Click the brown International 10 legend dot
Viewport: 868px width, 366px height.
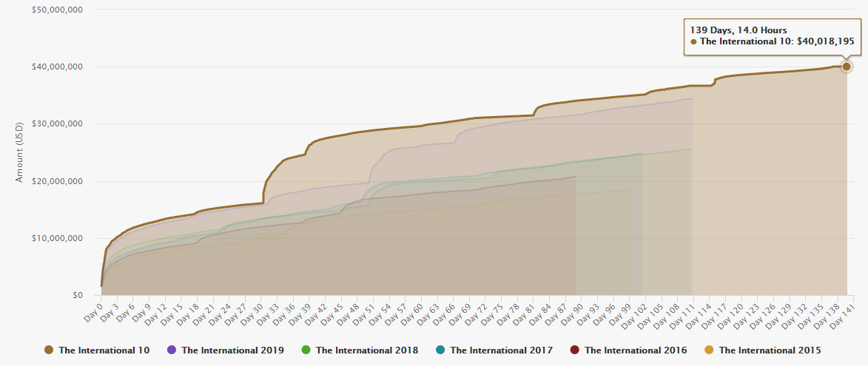49,350
